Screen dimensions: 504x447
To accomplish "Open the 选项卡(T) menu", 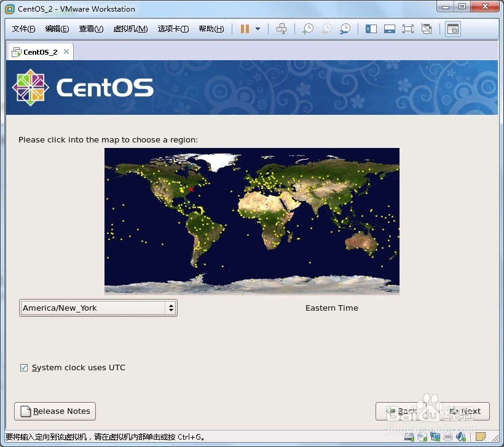I will (173, 29).
